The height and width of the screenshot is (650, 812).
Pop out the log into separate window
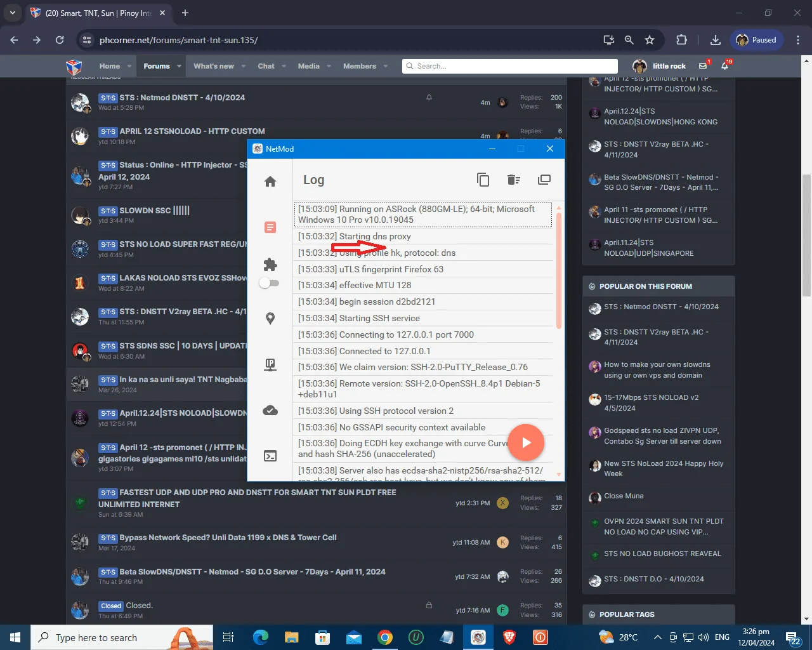544,180
